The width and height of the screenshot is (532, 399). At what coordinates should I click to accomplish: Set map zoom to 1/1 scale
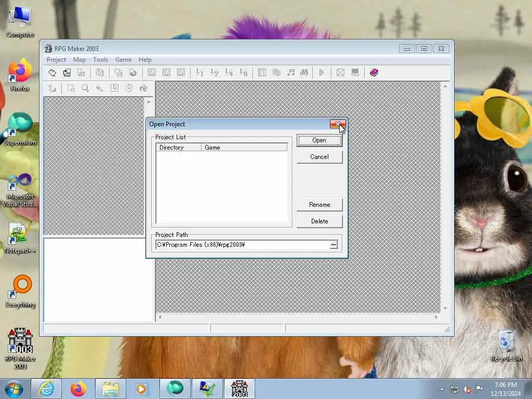pos(199,73)
